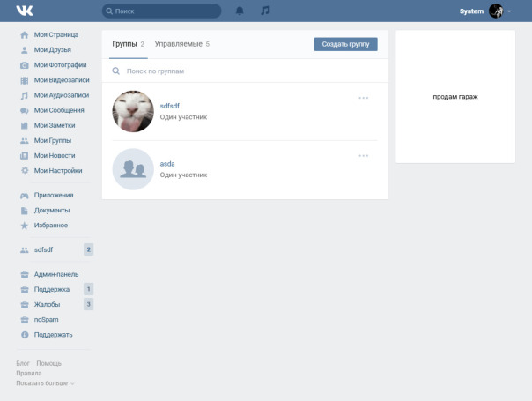Open the Помощь footer link

(48, 363)
